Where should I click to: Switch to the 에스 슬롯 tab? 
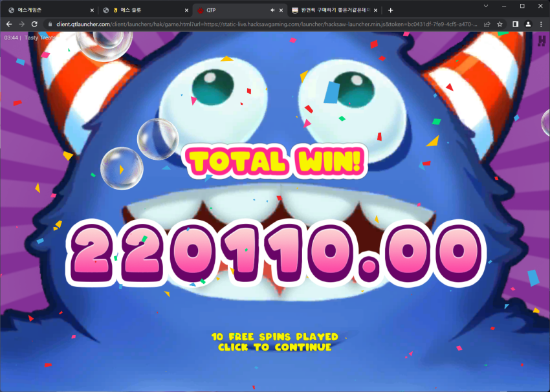146,10
